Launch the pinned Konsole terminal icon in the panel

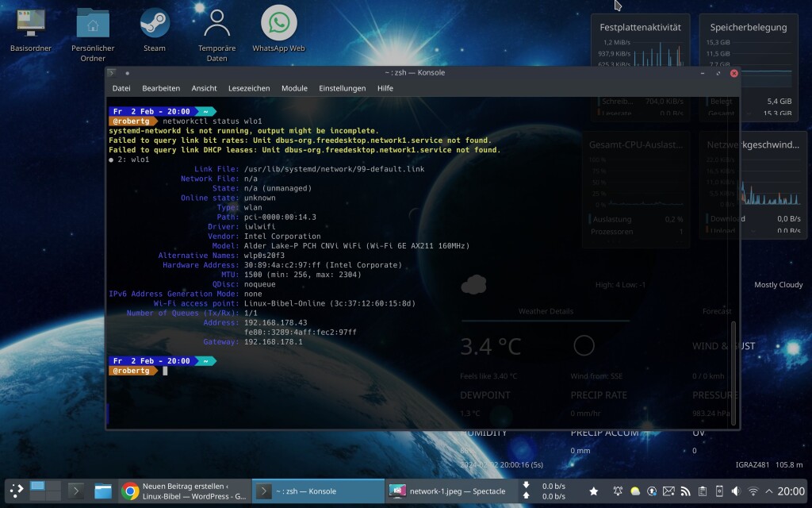[x=75, y=491]
